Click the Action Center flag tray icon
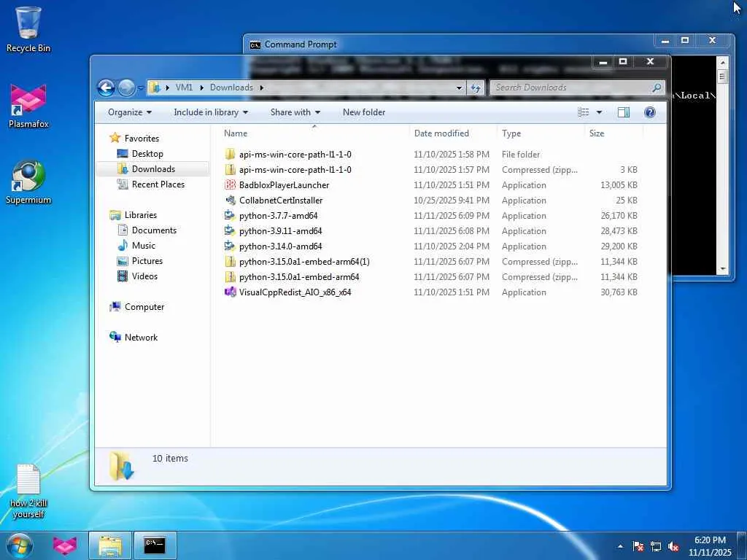The image size is (747, 560). (638, 546)
